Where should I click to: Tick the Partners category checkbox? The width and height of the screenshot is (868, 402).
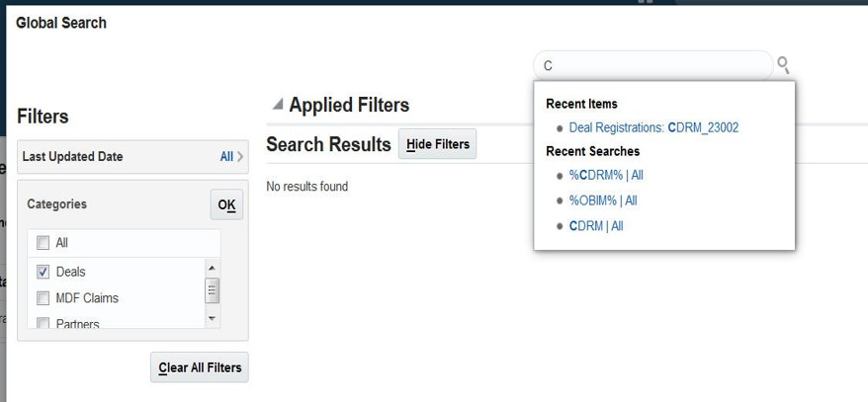tap(43, 323)
